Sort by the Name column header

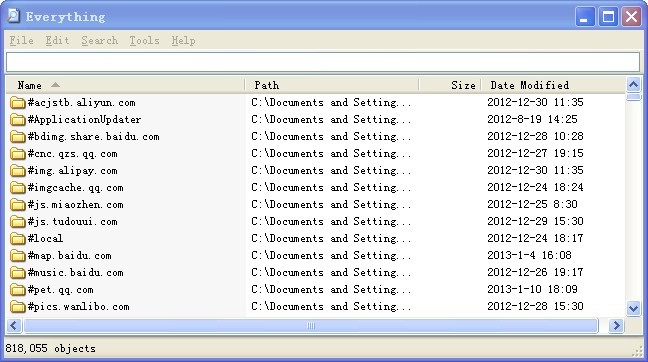pos(125,85)
